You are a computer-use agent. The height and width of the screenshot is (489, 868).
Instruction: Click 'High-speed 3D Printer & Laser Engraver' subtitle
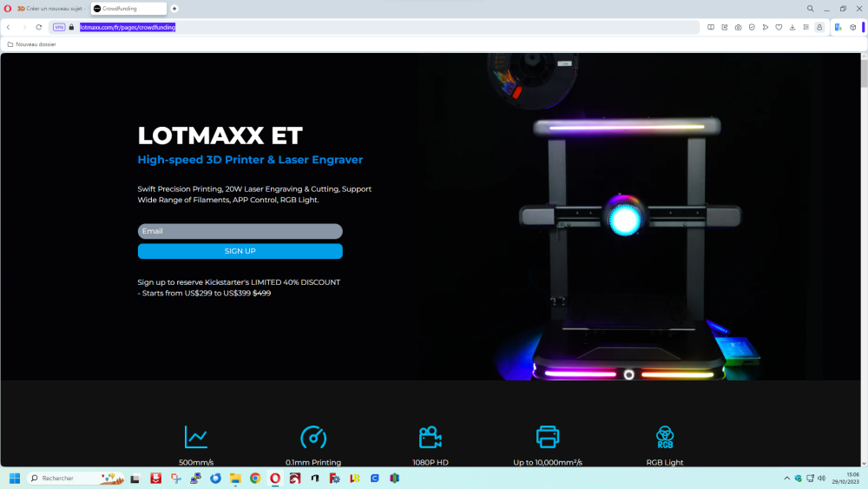250,160
